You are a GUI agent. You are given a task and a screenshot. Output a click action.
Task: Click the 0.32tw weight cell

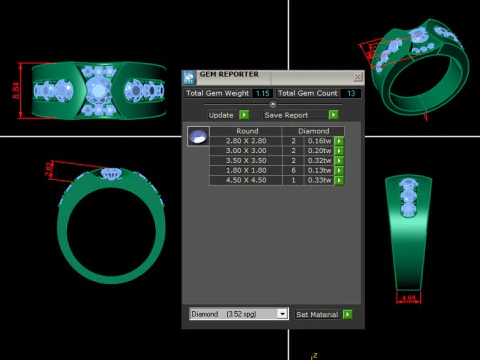(319, 161)
